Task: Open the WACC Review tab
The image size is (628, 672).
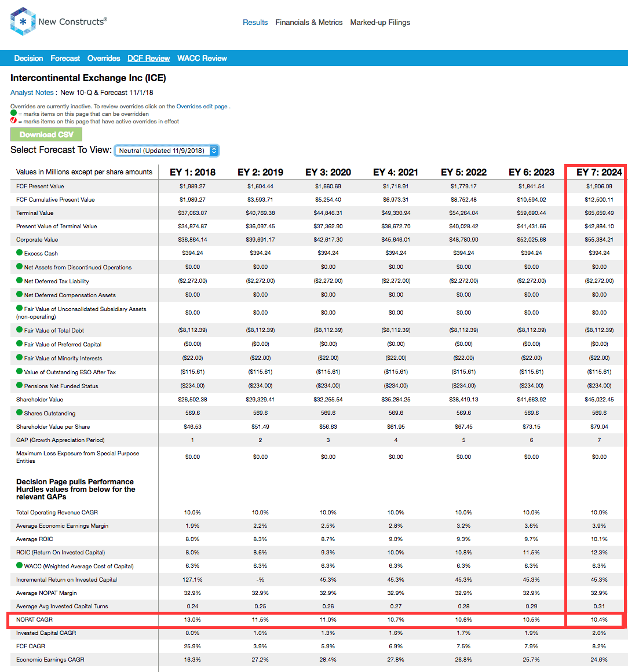Action: [x=202, y=59]
